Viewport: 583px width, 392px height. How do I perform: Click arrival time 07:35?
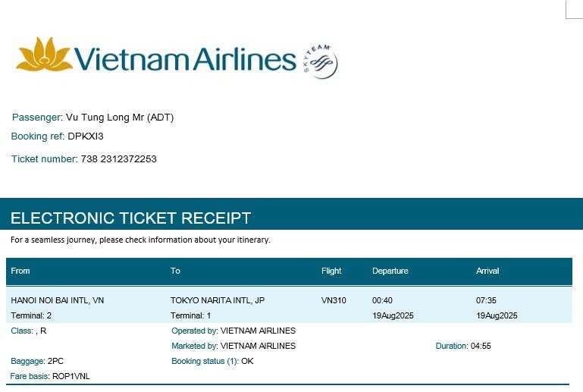[x=486, y=300]
